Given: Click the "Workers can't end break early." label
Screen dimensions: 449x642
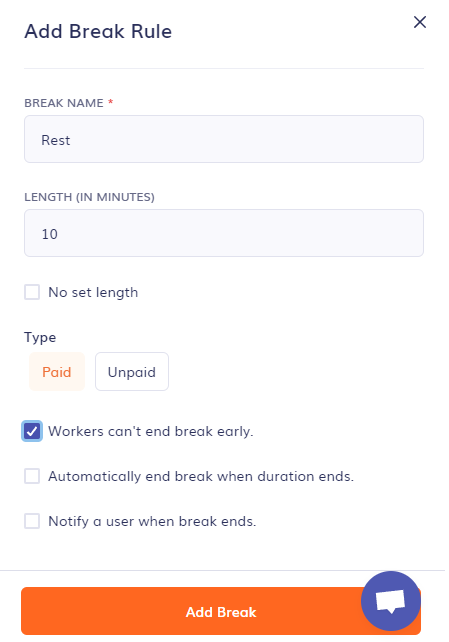Looking at the screenshot, I should [x=151, y=432].
